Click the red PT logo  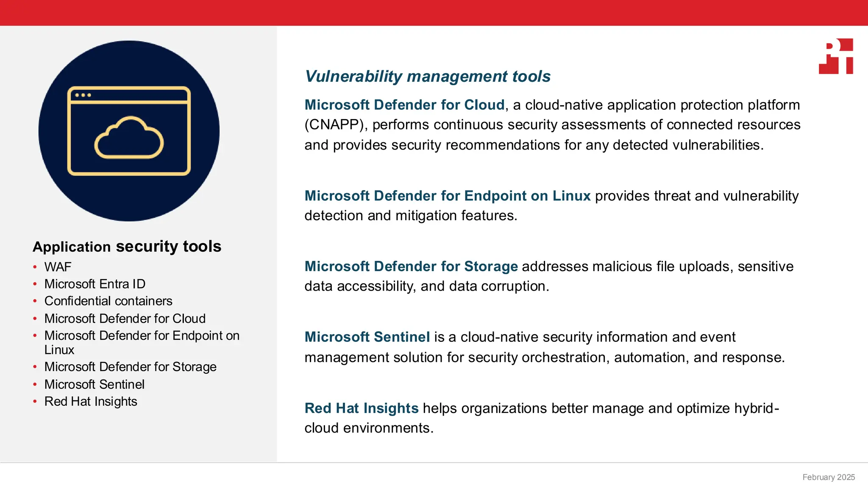pyautogui.click(x=836, y=56)
